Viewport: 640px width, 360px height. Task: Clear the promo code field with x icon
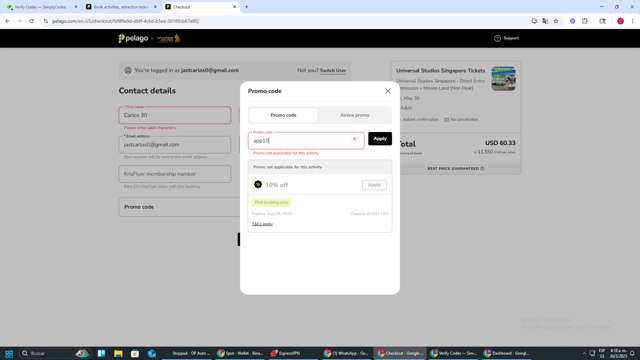coord(354,139)
